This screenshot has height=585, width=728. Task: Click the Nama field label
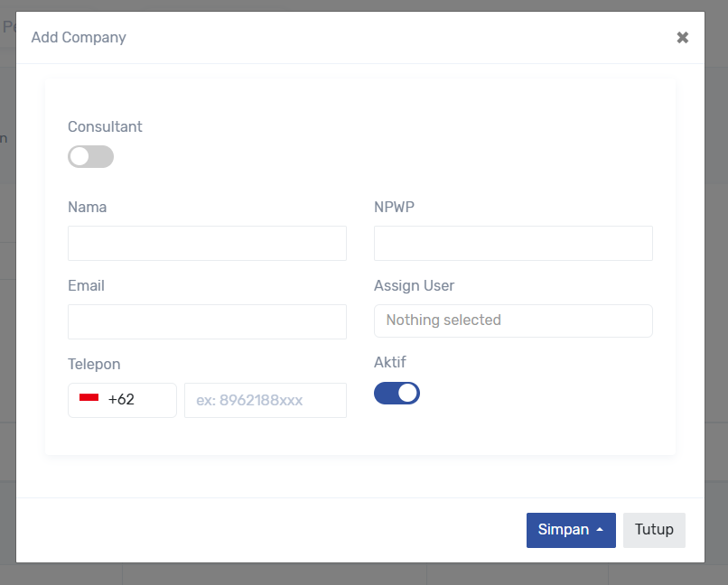[x=87, y=208]
